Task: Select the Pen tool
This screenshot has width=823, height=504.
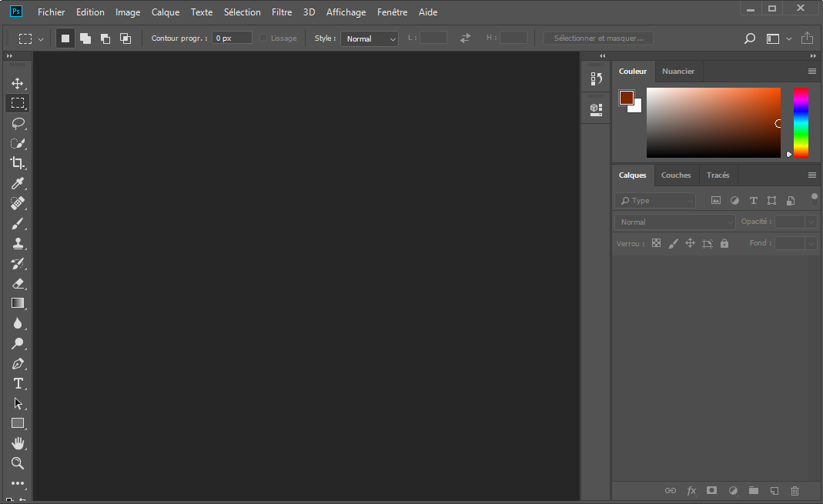Action: click(x=17, y=363)
